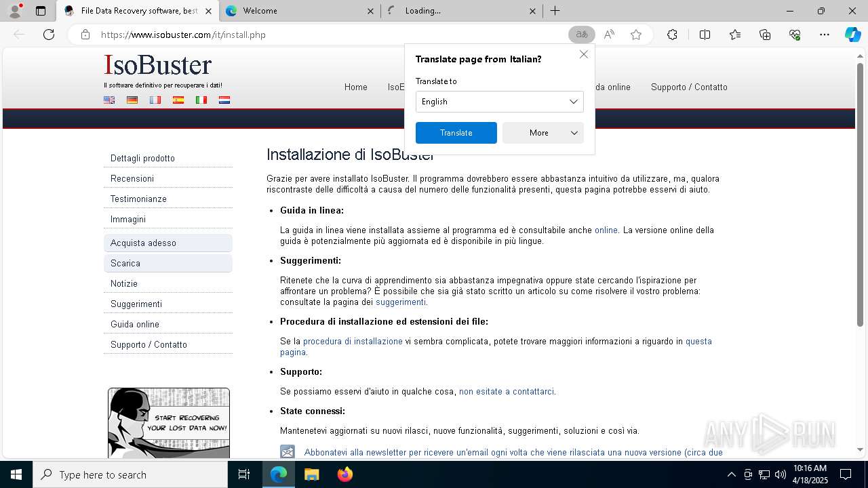The height and width of the screenshot is (488, 868).
Task: Open Task View on the taskbar
Action: (244, 474)
